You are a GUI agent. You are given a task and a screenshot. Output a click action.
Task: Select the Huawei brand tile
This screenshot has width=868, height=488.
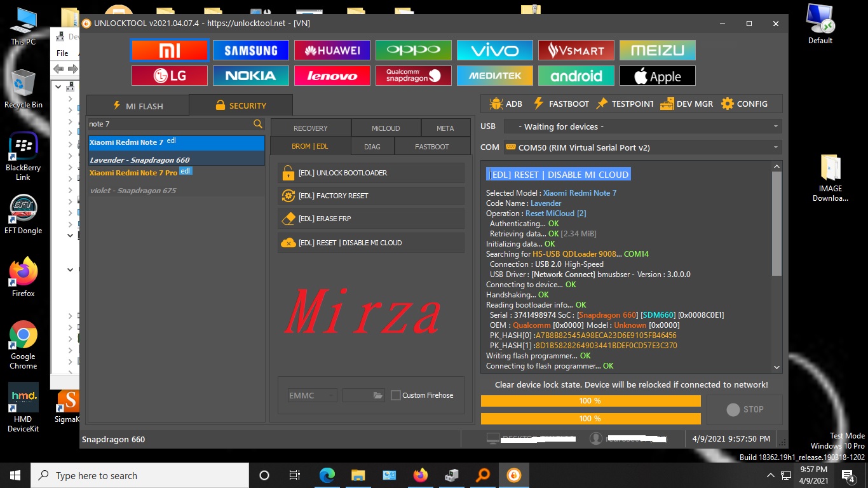point(332,50)
